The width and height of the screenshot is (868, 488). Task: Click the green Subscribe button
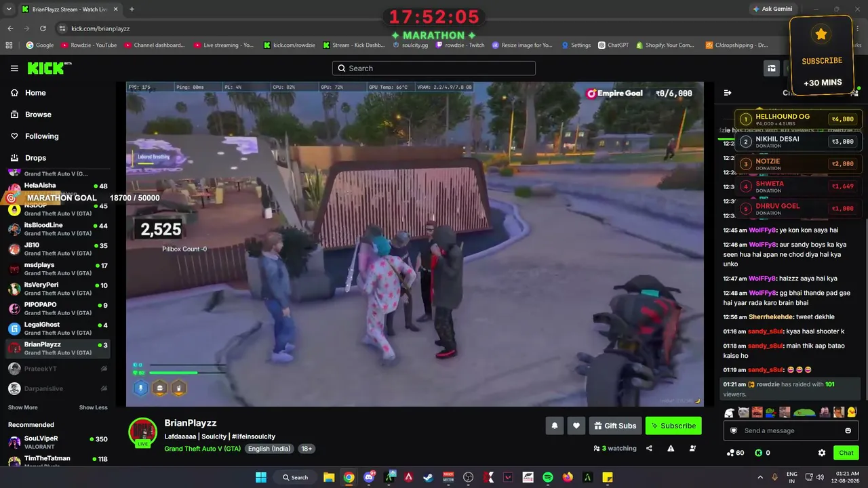(x=673, y=426)
